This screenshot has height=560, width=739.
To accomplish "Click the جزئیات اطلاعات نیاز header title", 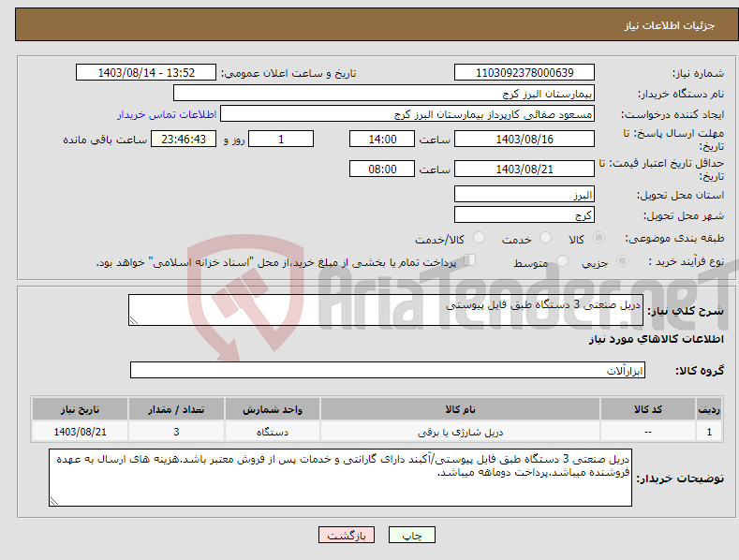I will click(670, 25).
